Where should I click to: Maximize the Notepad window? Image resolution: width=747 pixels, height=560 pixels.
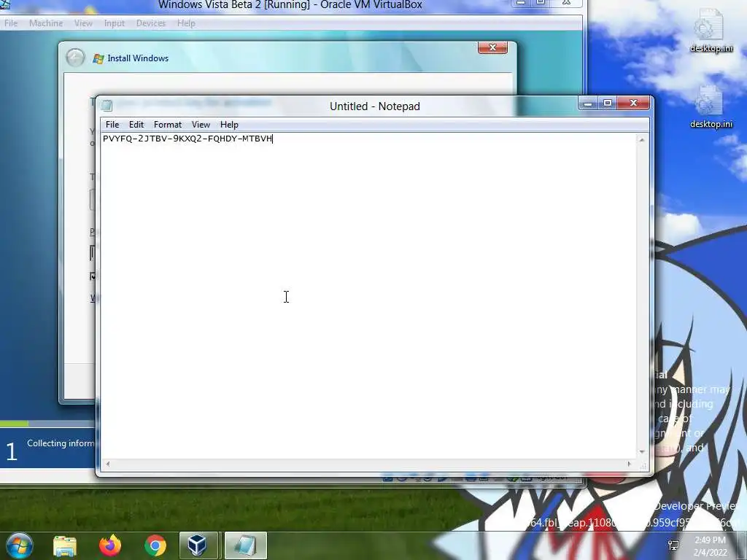[x=608, y=103]
